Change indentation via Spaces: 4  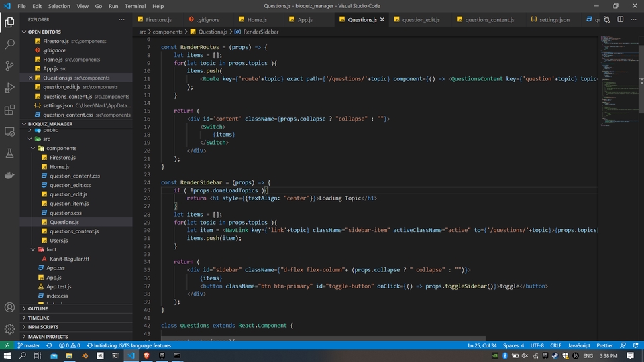[x=513, y=345]
